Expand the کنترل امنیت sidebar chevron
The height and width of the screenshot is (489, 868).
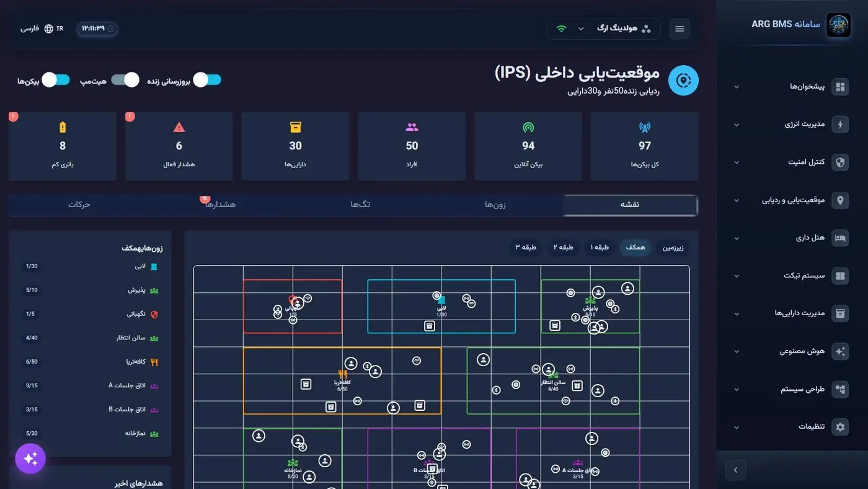pos(737,163)
